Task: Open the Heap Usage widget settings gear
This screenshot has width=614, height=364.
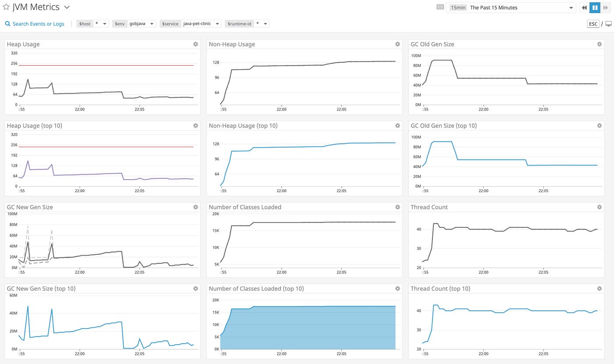Action: [196, 44]
